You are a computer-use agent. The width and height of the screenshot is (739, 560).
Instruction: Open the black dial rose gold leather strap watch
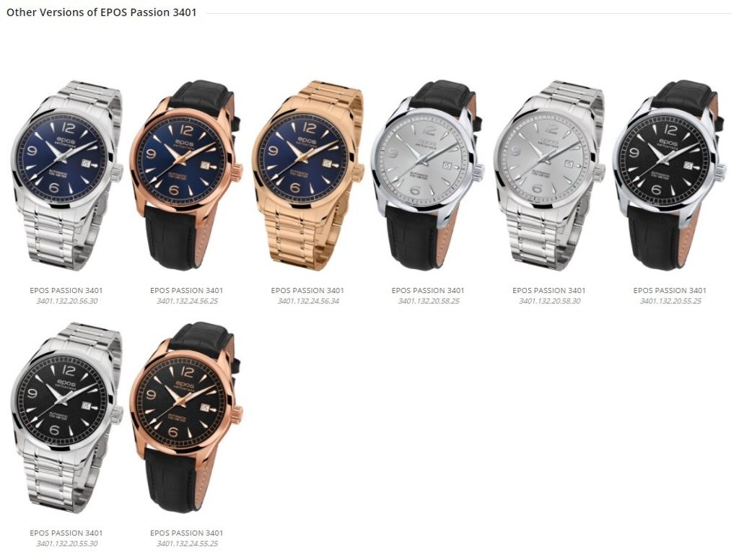click(x=187, y=418)
